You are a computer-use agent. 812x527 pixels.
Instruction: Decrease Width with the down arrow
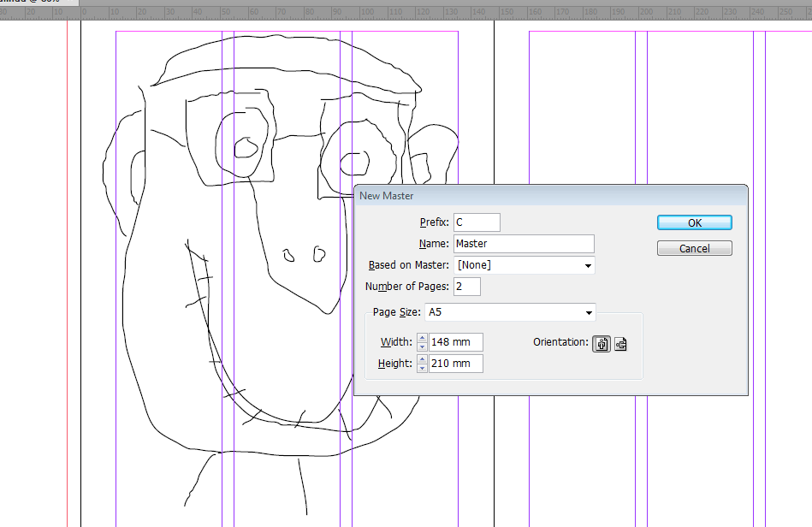(x=422, y=346)
